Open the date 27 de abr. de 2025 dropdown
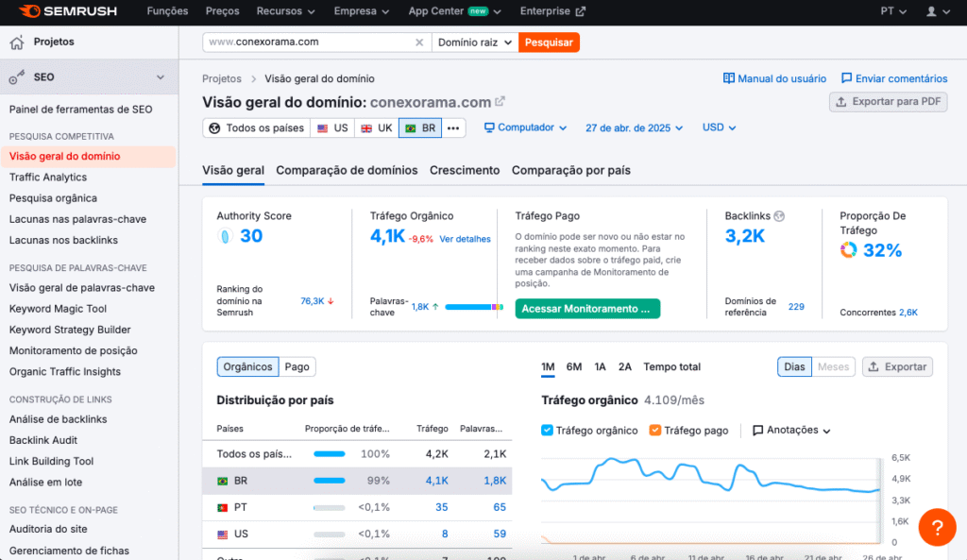Viewport: 967px width, 560px height. (634, 127)
